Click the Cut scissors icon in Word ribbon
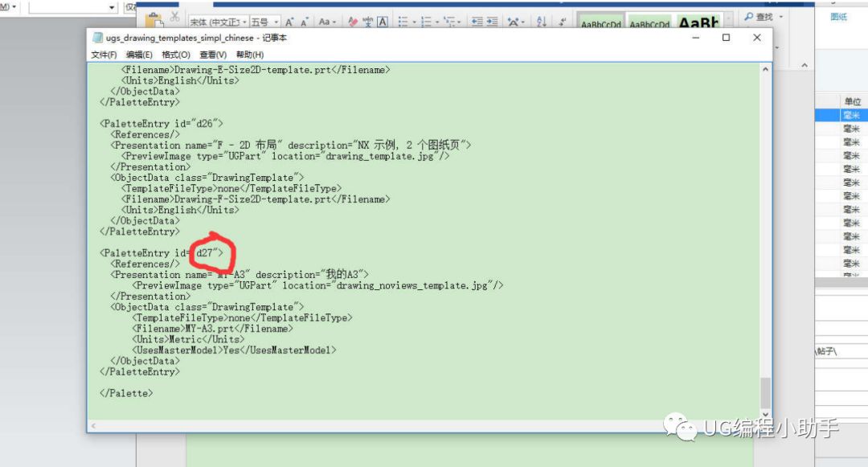Viewport: 868px width, 467px height. click(174, 17)
